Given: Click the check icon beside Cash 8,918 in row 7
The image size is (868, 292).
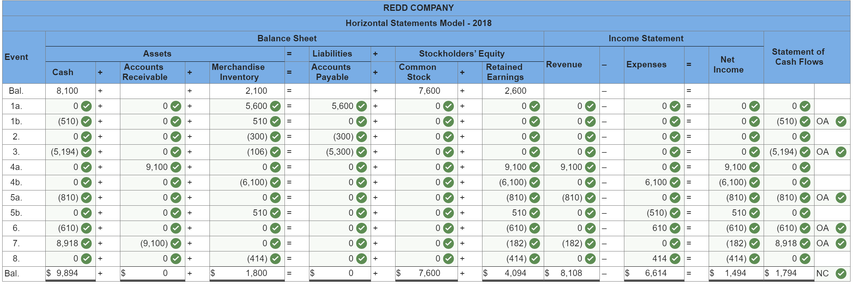Looking at the screenshot, I should (x=86, y=243).
